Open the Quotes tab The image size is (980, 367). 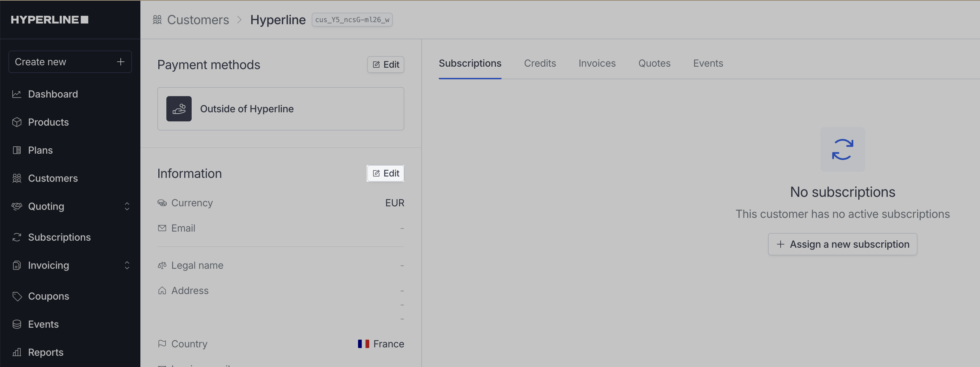point(654,63)
